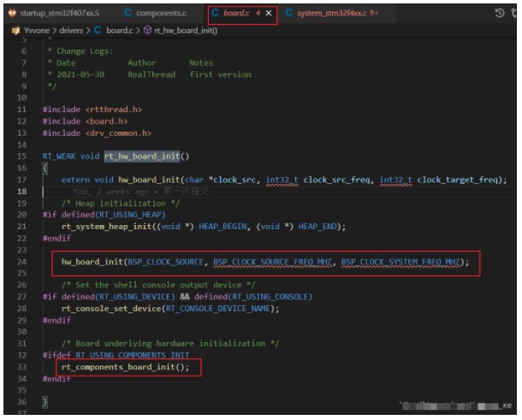
Task: Click line number 18 in the gutter
Action: click(x=21, y=192)
